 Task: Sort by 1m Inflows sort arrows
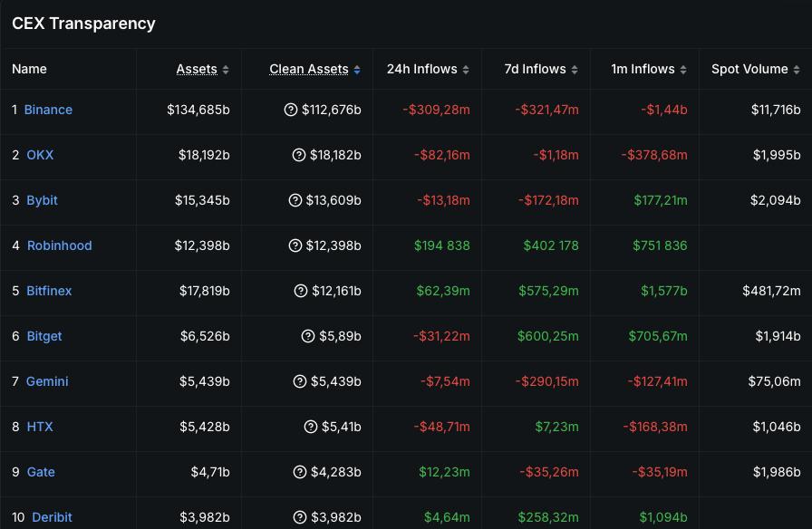point(683,70)
